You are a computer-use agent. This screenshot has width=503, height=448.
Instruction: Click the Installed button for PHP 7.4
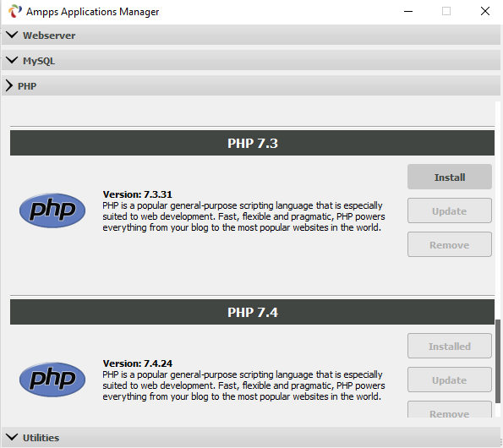[450, 346]
